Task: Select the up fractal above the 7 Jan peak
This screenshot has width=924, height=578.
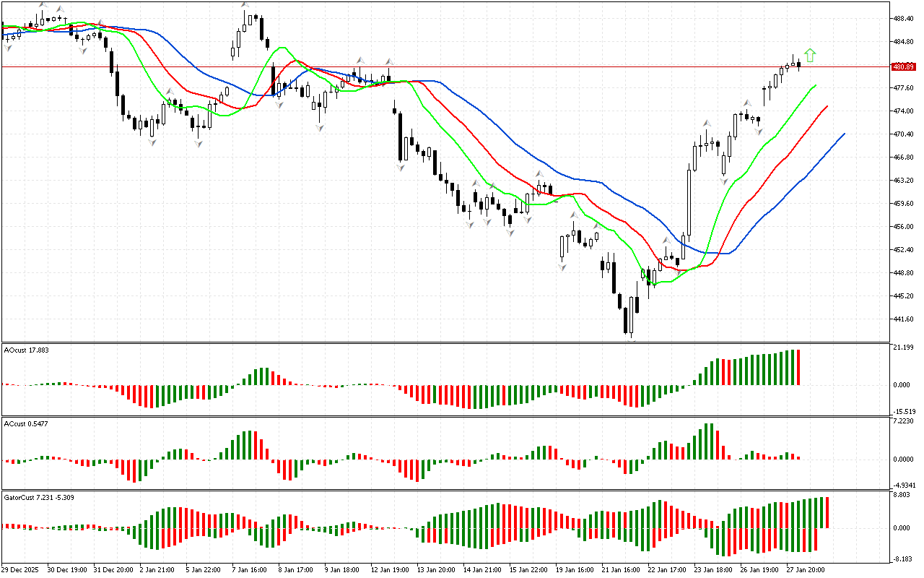Action: [x=244, y=7]
